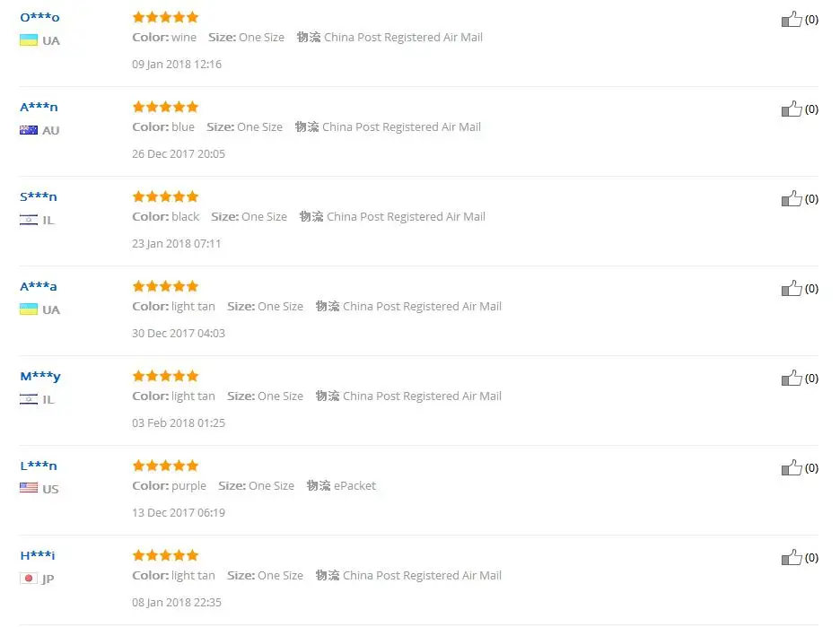Open reviewer S***n's profile
Image resolution: width=840 pixels, height=627 pixels.
point(38,196)
